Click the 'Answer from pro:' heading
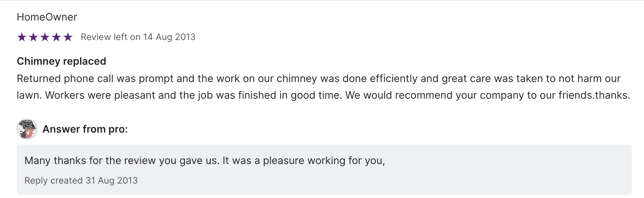644x198 pixels. pos(85,129)
